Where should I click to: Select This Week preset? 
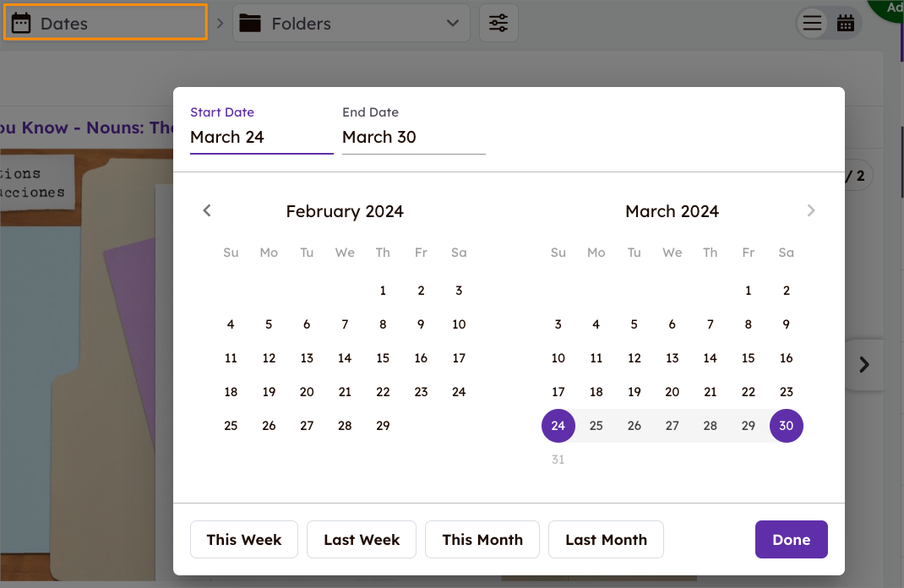(244, 540)
